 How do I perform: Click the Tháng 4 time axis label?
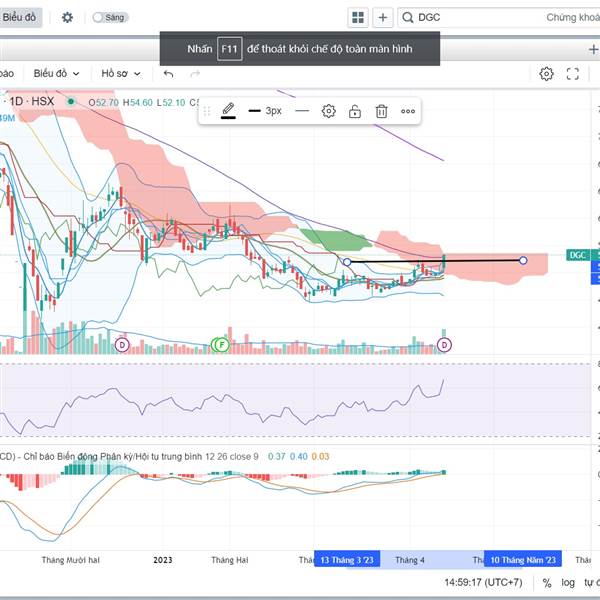pos(410,560)
